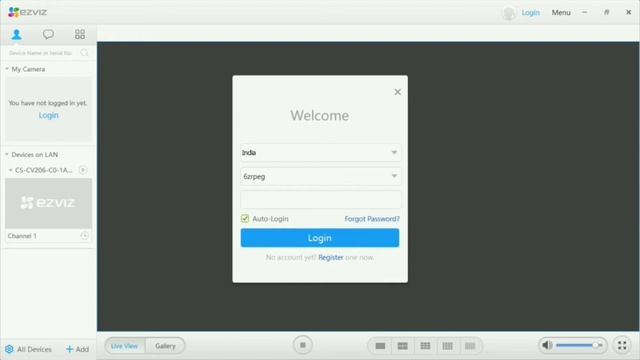Switch to the Gallery tab
This screenshot has height=360, width=640.
pos(165,346)
